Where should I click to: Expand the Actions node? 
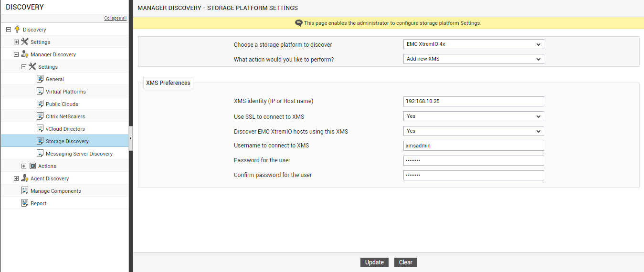pyautogui.click(x=24, y=166)
